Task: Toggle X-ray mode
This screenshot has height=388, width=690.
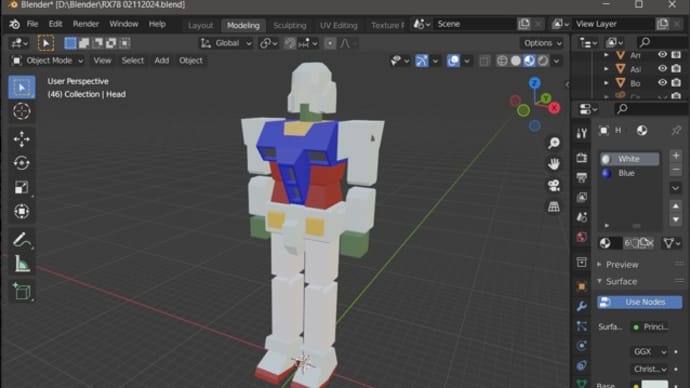Action: pyautogui.click(x=484, y=61)
